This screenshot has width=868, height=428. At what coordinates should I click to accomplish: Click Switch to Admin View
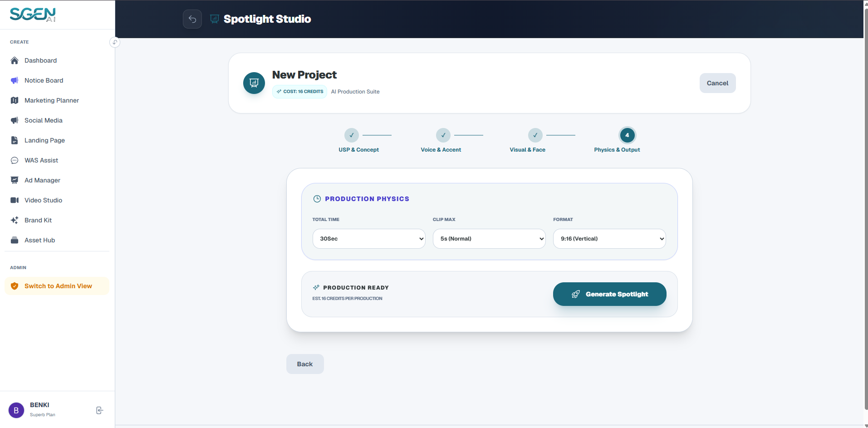57,286
